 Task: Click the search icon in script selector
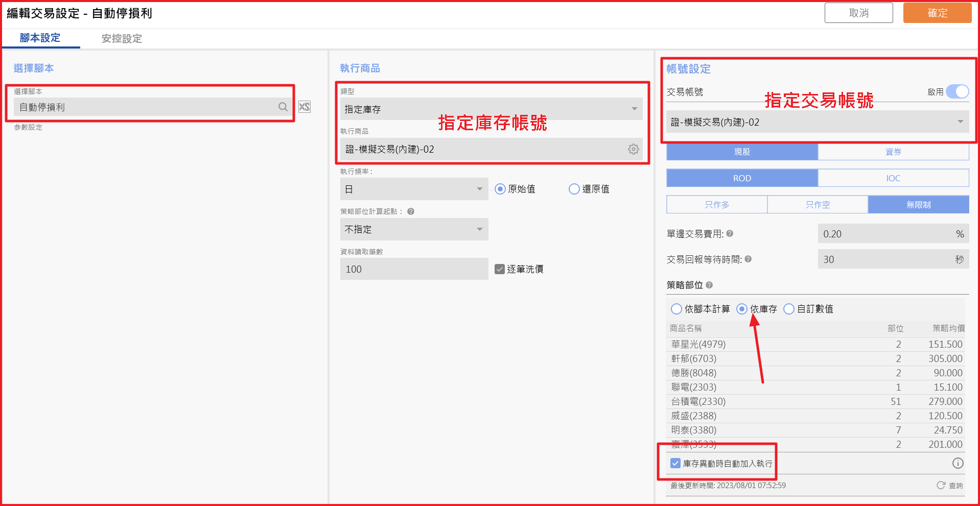coord(283,107)
